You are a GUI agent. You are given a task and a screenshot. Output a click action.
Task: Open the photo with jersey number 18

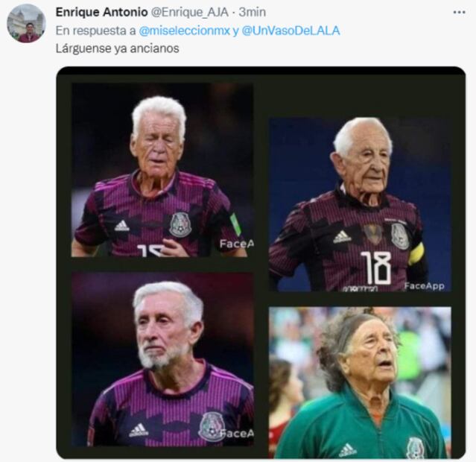[x=361, y=203]
